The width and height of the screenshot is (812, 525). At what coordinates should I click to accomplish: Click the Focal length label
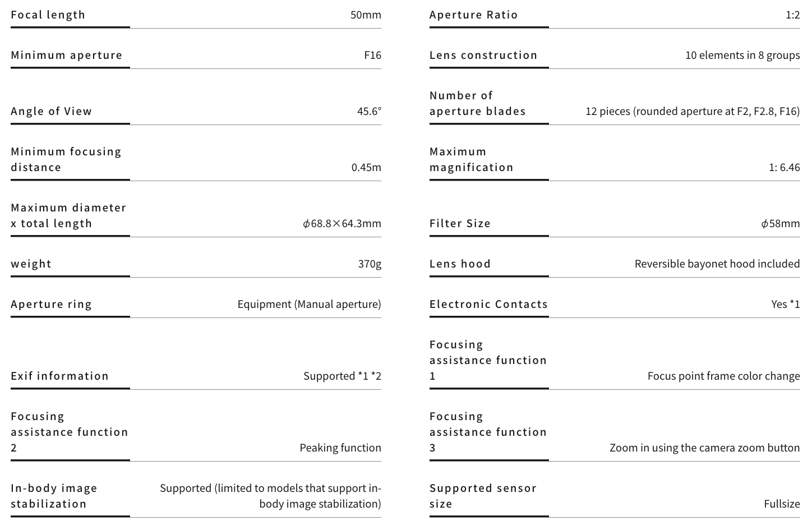(x=48, y=15)
